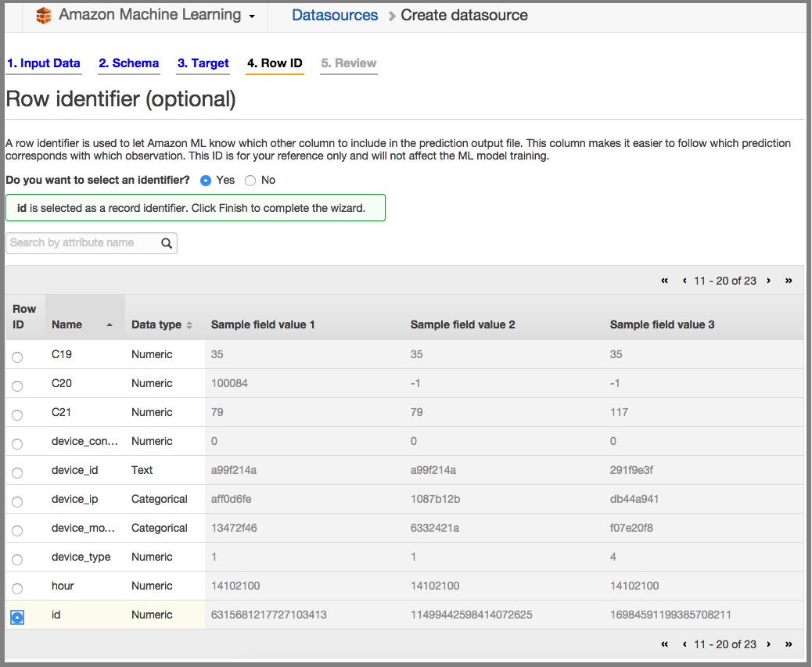Select No for choosing an identifier
The image size is (812, 667).
click(250, 181)
